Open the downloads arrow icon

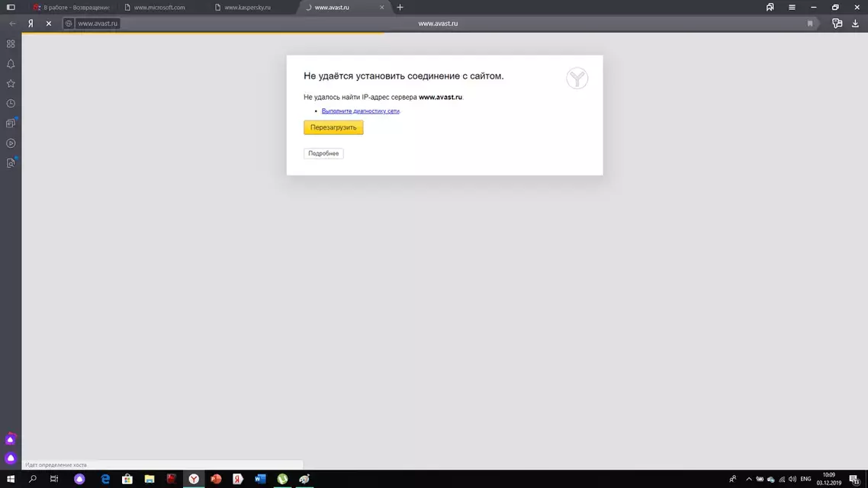click(x=855, y=23)
